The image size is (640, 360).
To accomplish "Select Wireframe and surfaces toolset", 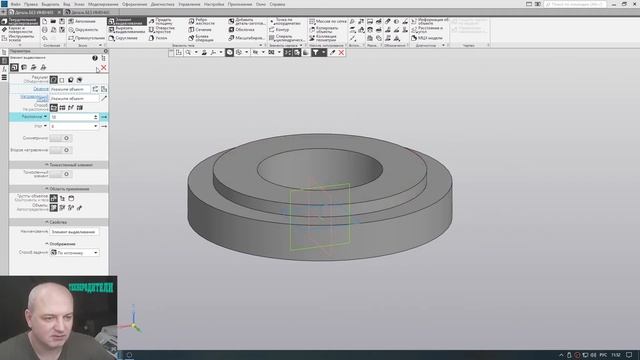I will click(20, 30).
